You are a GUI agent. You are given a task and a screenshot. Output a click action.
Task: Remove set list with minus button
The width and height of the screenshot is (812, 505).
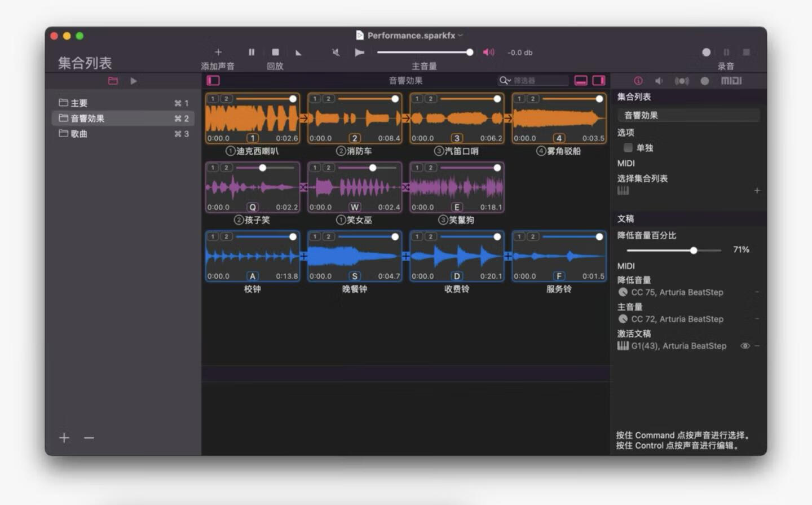pyautogui.click(x=89, y=438)
